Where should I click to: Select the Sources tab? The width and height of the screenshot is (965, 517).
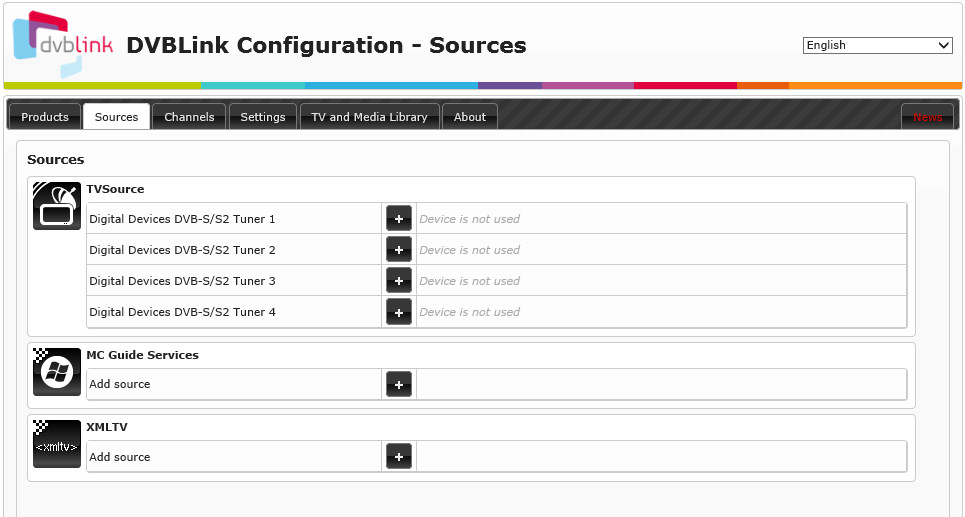pyautogui.click(x=116, y=116)
